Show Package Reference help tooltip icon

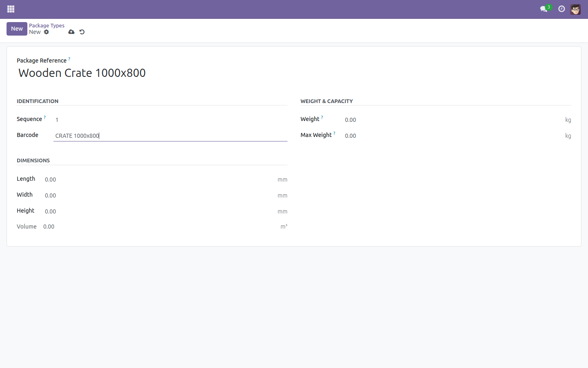point(69,59)
